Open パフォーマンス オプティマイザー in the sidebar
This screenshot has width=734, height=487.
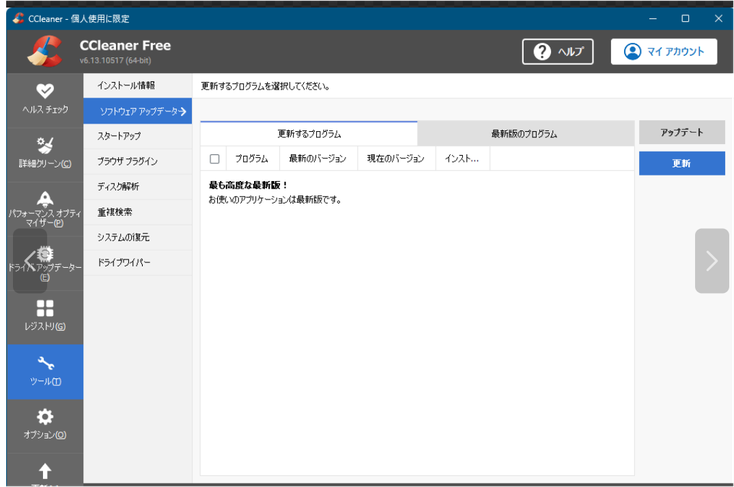pyautogui.click(x=45, y=208)
